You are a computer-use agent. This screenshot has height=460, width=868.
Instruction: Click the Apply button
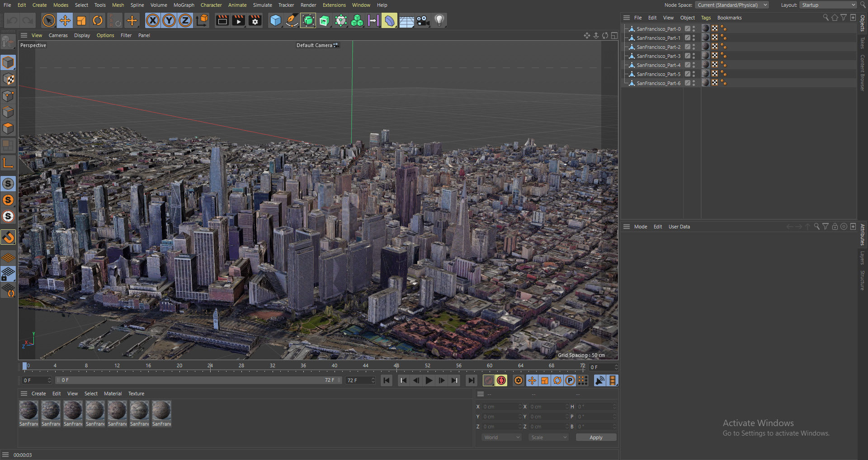click(595, 437)
